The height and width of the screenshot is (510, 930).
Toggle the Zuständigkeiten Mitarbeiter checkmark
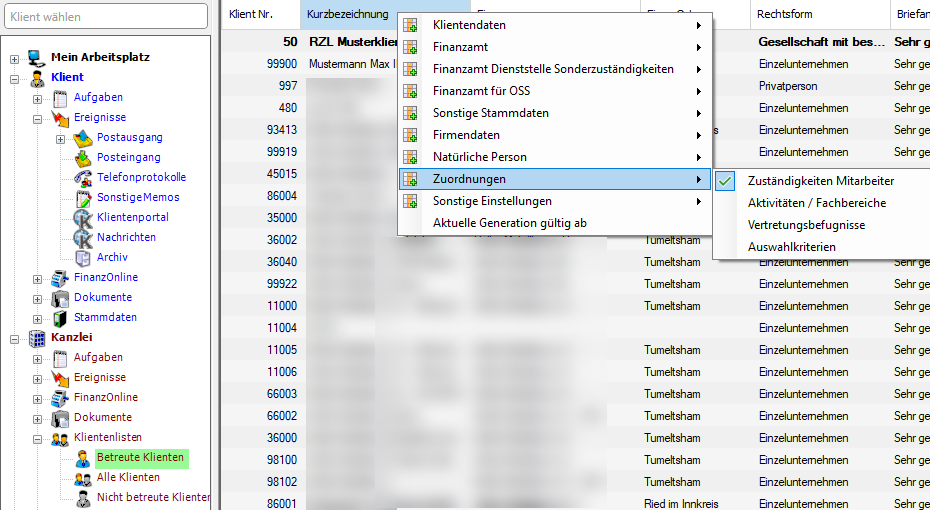726,181
